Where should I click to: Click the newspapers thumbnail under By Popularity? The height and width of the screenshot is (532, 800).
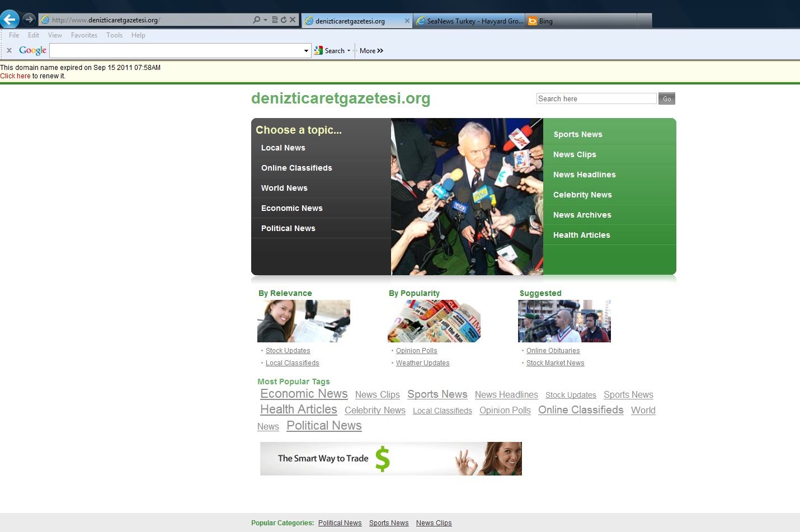(434, 321)
